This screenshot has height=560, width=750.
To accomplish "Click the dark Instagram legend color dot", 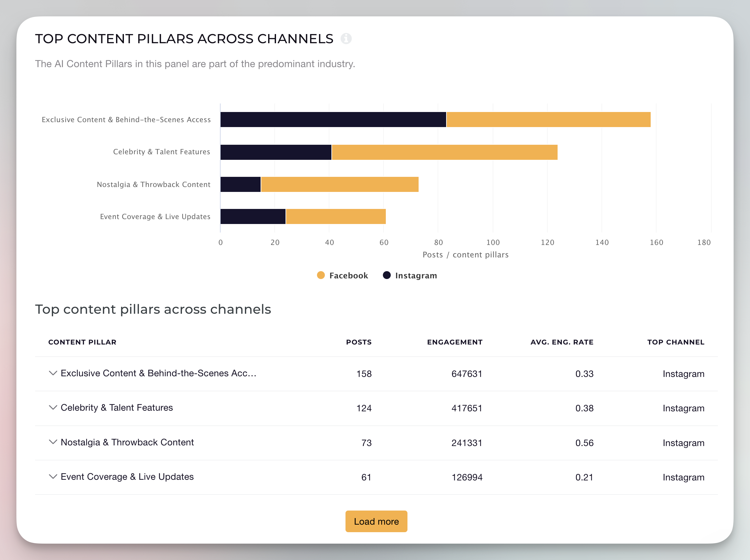I will (x=386, y=275).
